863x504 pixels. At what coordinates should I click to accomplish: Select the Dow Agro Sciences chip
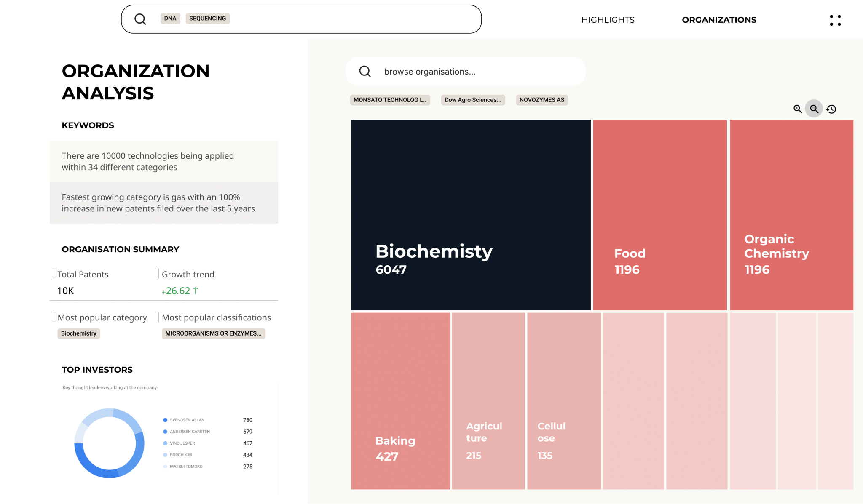click(473, 100)
